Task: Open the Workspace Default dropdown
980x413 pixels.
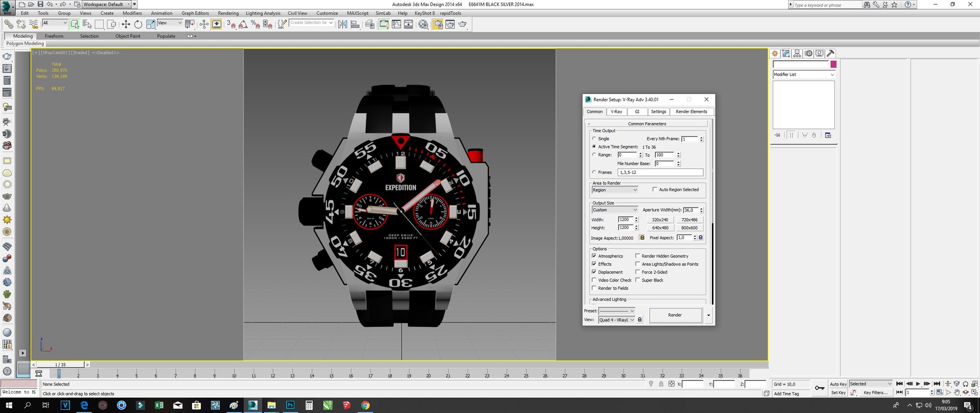Action: 107,4
